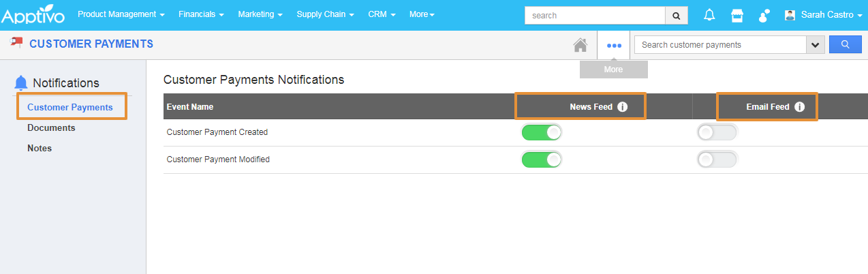Disable News Feed for Customer Payment Created
Screen dimensions: 868x274
coord(542,132)
